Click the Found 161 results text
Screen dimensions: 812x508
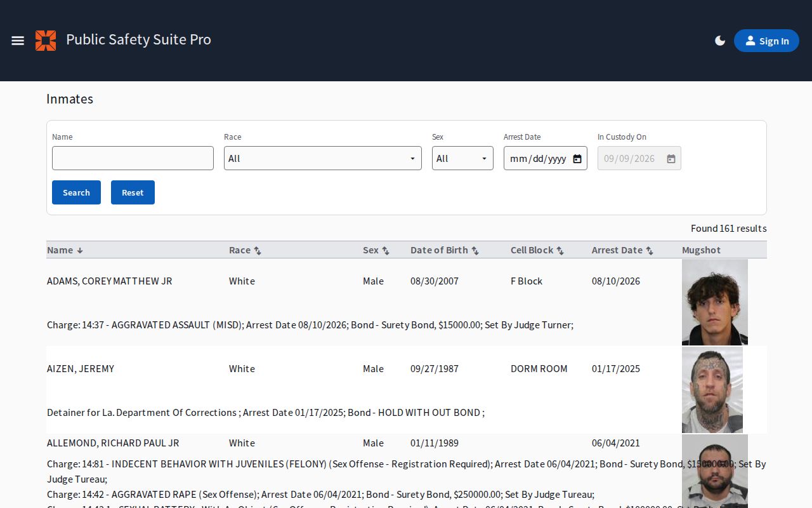click(x=729, y=229)
